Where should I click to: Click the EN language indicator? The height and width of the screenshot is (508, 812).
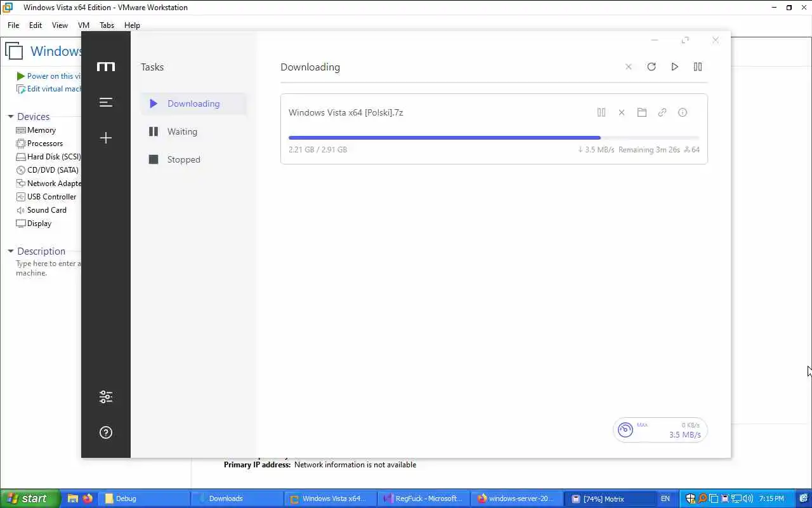point(665,498)
